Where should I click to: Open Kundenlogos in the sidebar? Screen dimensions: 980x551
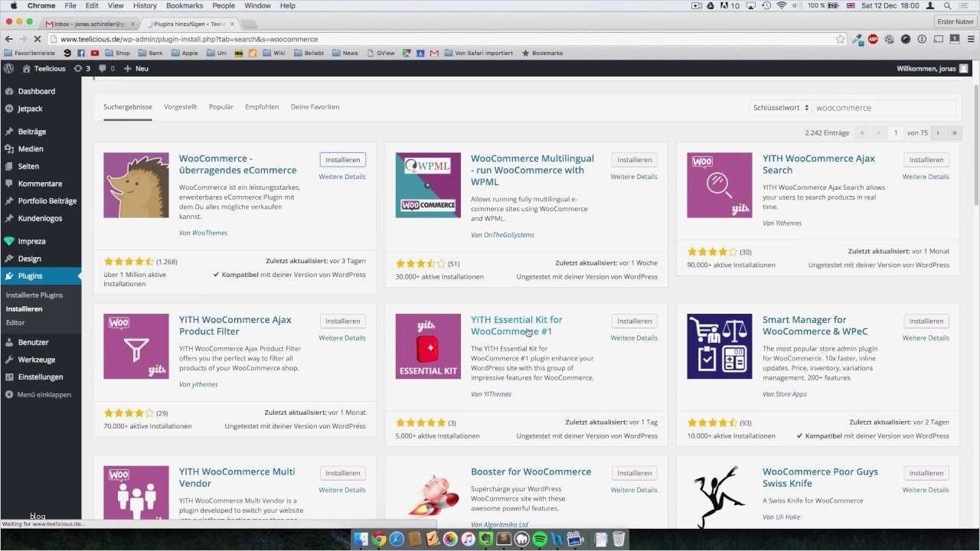(41, 218)
